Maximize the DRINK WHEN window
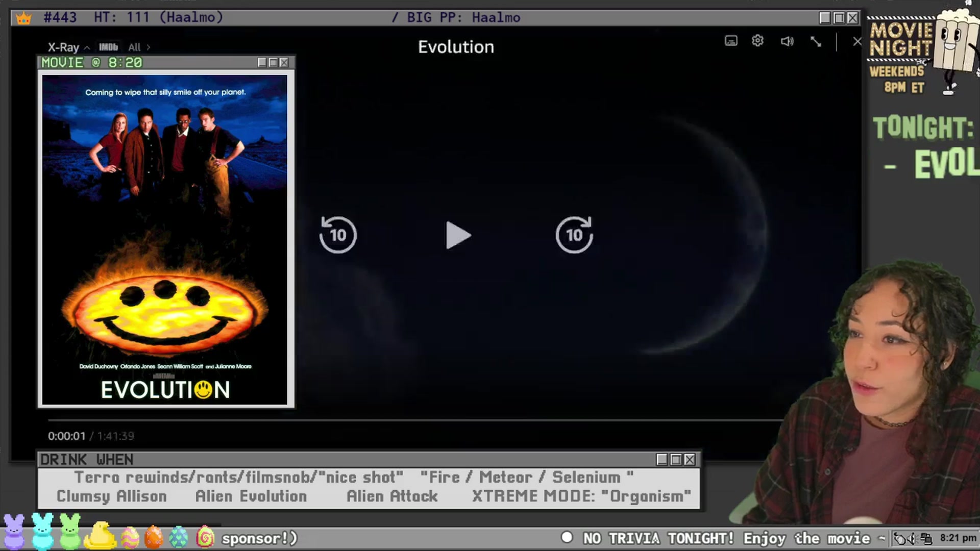 [x=676, y=460]
